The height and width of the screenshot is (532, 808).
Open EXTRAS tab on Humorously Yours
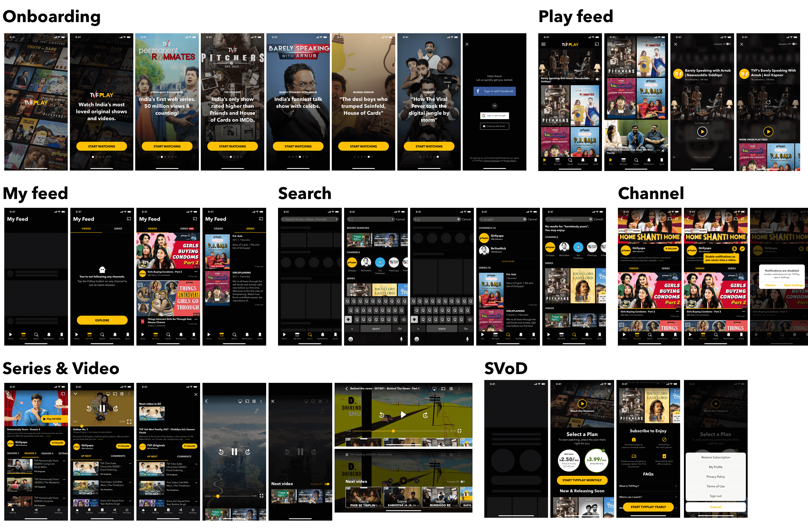tap(63, 453)
